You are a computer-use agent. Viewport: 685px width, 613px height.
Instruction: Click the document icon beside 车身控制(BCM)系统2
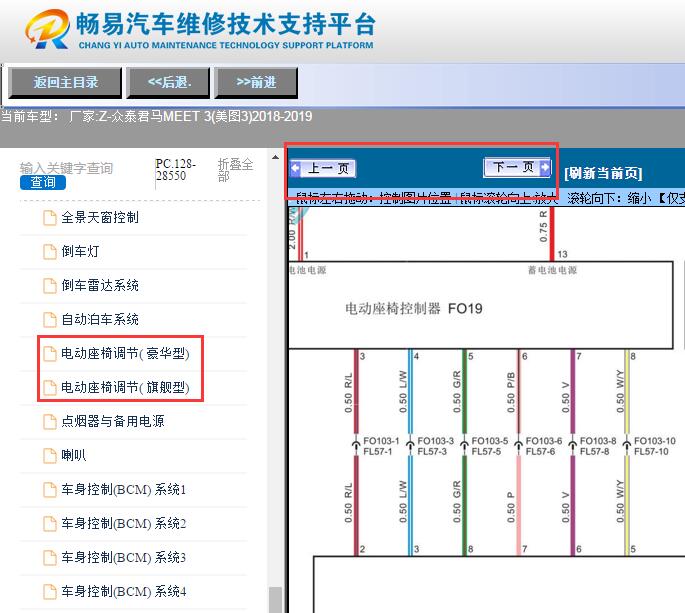tap(50, 524)
